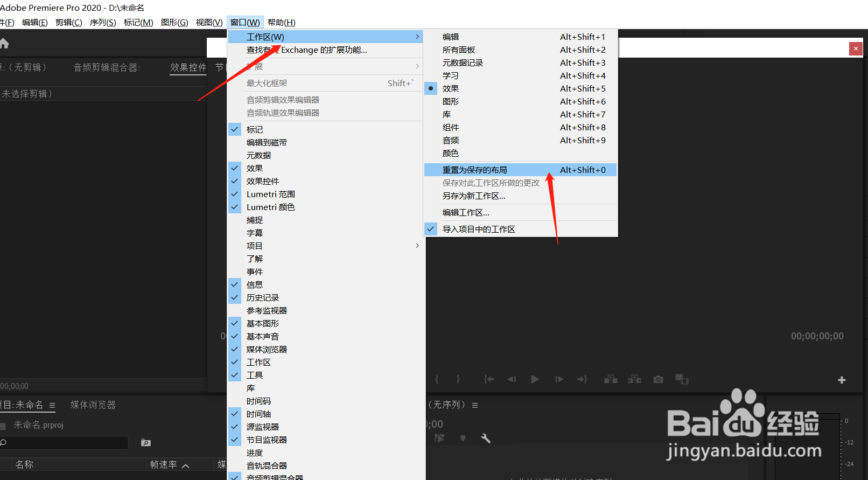Click Step Forward one frame control
This screenshot has width=868, height=480.
click(559, 379)
